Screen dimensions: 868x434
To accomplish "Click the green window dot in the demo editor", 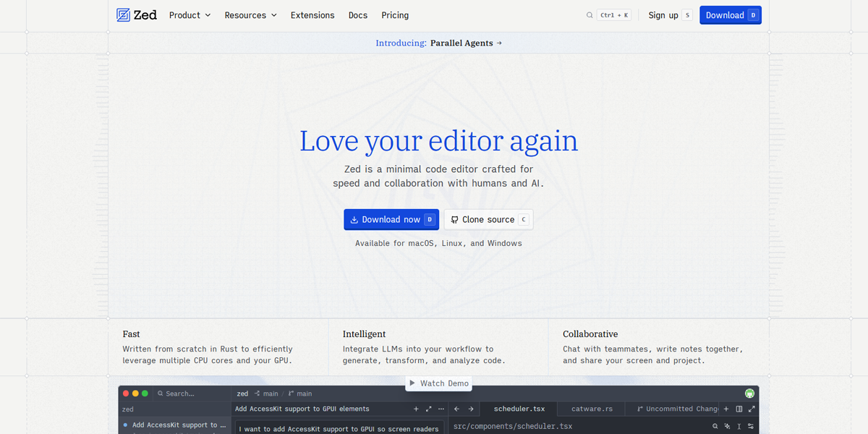I will point(145,393).
